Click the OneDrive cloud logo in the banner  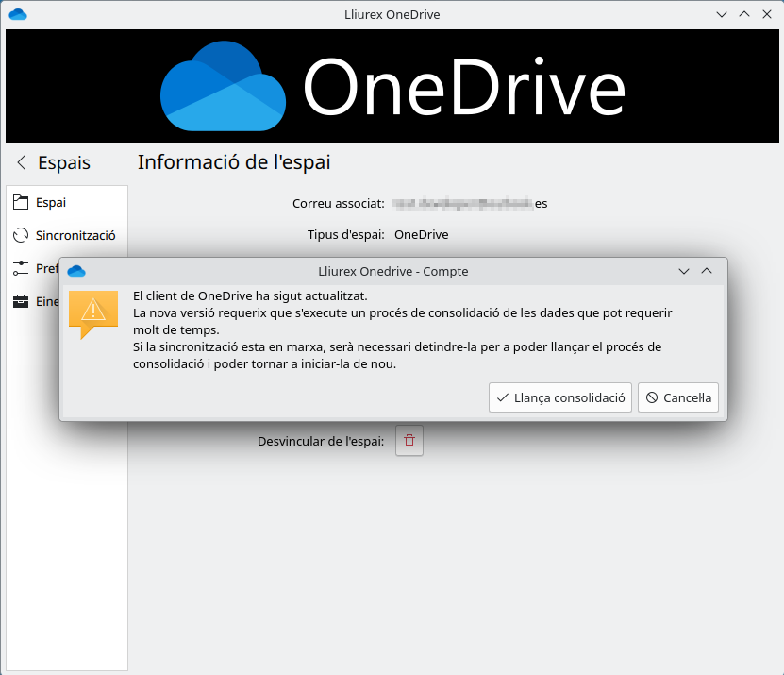(223, 85)
